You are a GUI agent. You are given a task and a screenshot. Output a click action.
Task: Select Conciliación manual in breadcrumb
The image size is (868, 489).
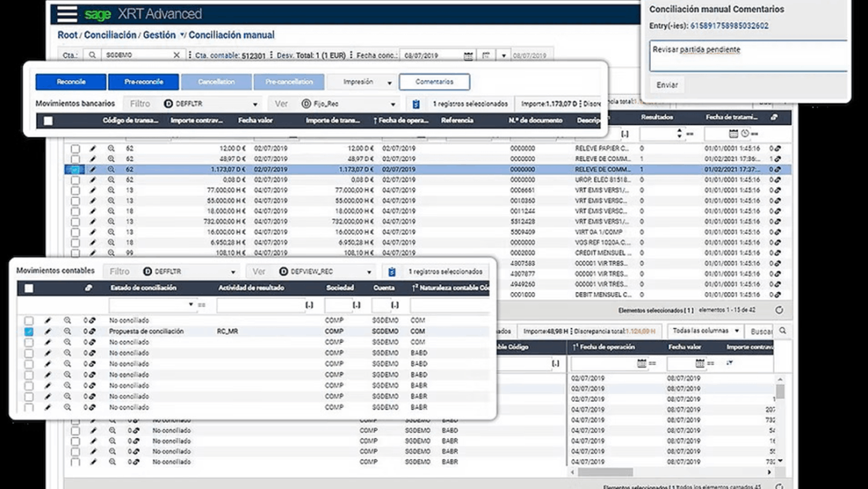(x=231, y=35)
